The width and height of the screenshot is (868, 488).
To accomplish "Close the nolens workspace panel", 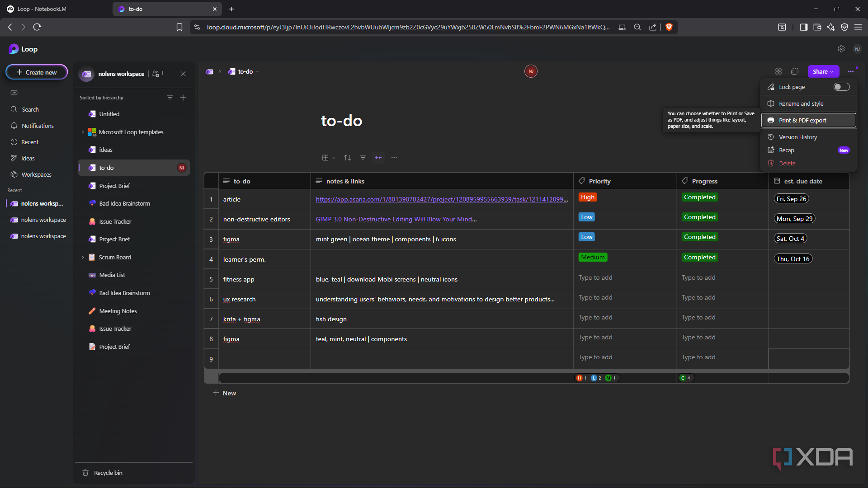I will tap(183, 74).
